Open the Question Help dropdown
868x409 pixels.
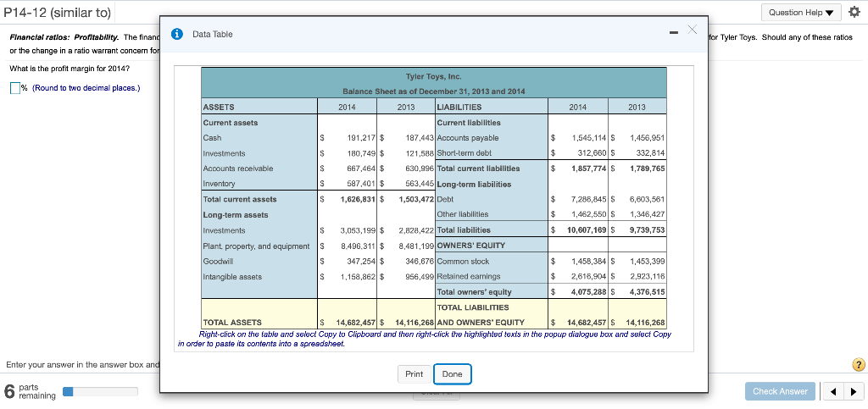coord(801,12)
